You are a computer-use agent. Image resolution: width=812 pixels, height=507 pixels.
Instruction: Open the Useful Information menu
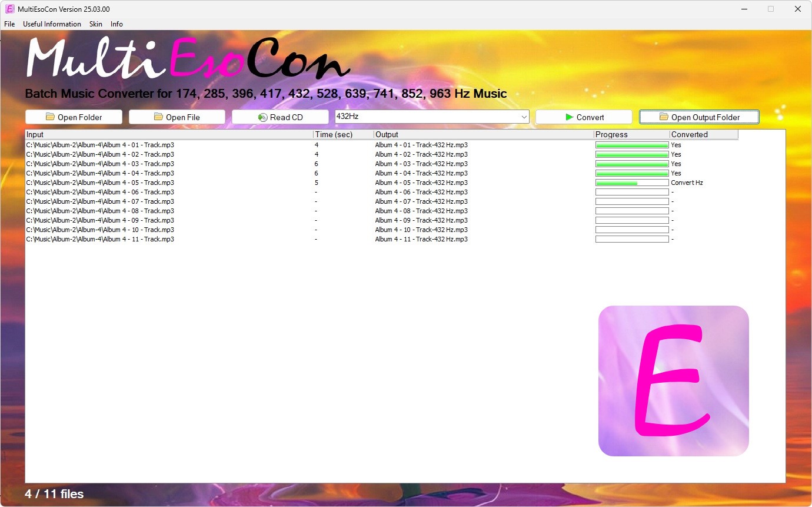pos(52,24)
